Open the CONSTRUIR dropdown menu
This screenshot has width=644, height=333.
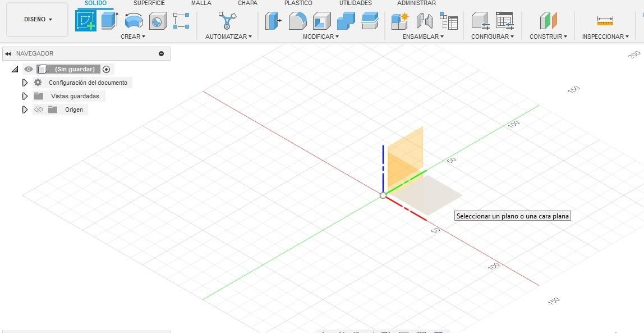548,37
